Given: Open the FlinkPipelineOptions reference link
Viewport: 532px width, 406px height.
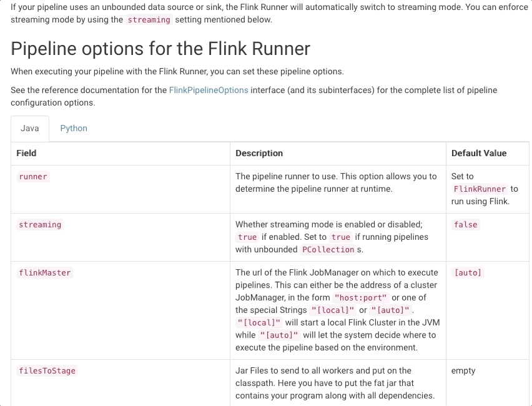Looking at the screenshot, I should [x=209, y=90].
